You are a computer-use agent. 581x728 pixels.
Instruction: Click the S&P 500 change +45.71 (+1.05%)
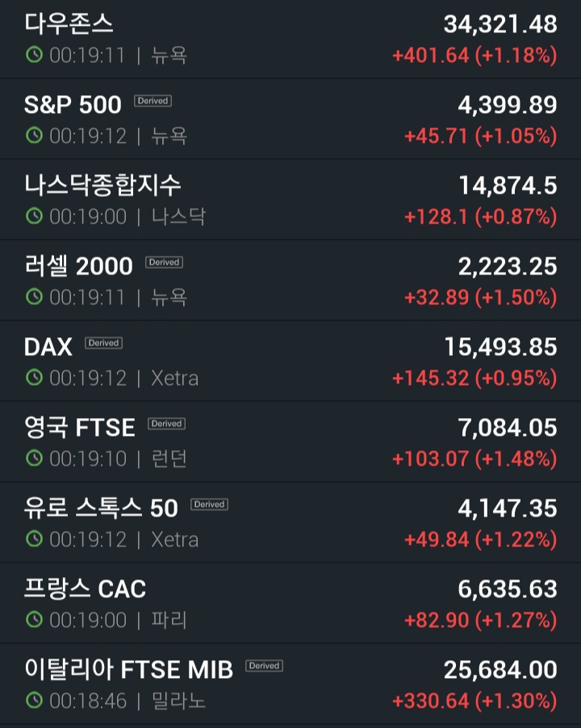[x=480, y=136]
